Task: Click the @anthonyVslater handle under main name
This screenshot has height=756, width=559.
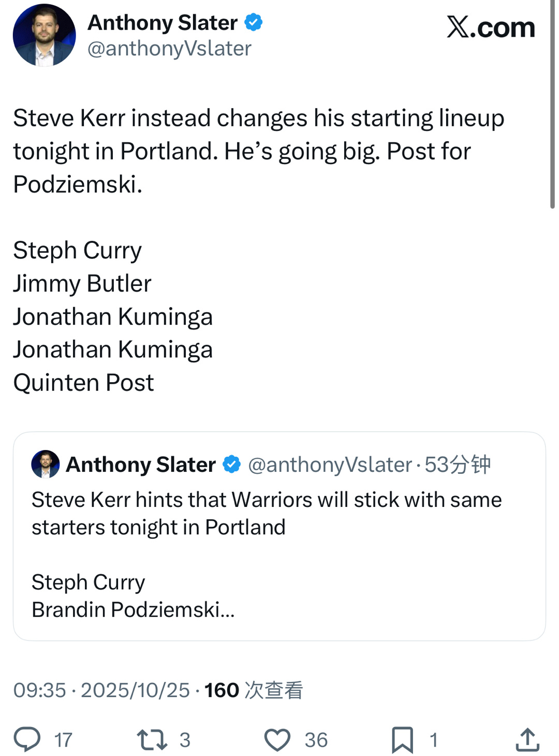Action: point(169,49)
